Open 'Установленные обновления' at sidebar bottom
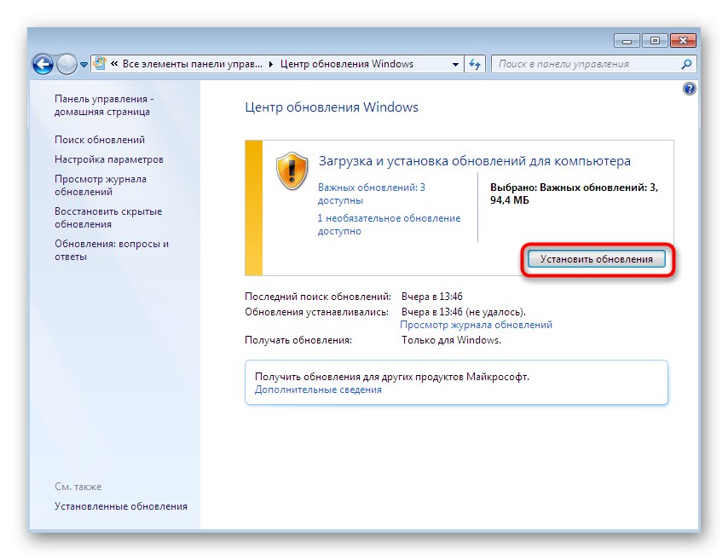The image size is (728, 560). tap(121, 506)
